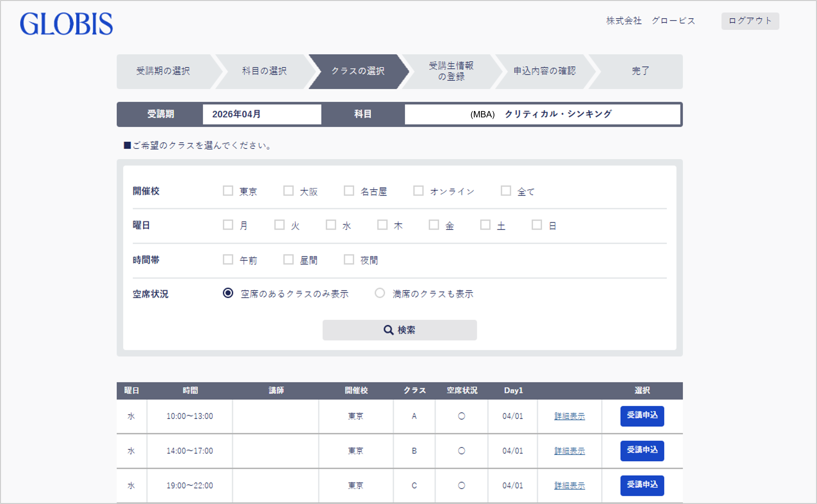The image size is (817, 504).
Task: Check the 東京 campus checkbox
Action: point(228,191)
